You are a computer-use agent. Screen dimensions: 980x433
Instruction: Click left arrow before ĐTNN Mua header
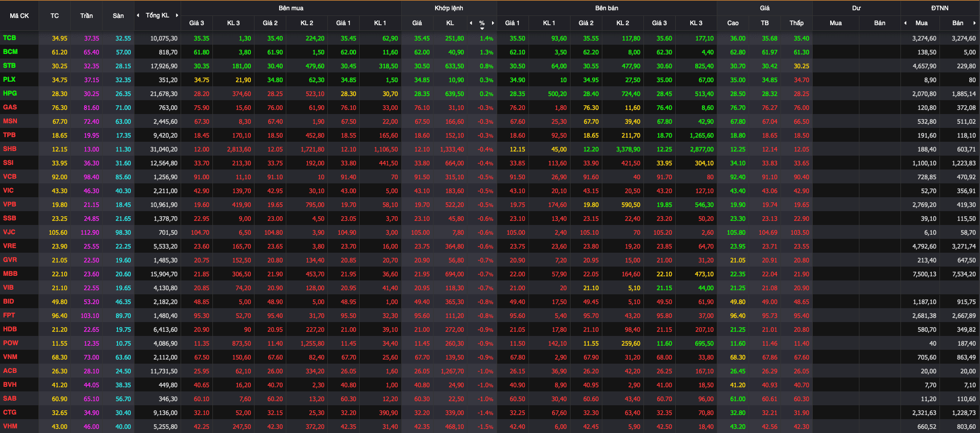[905, 23]
